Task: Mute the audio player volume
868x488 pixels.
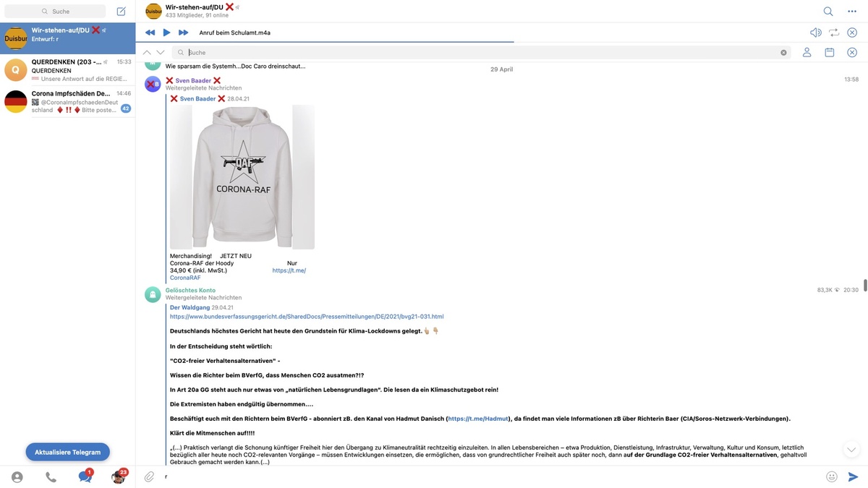Action: 816,33
